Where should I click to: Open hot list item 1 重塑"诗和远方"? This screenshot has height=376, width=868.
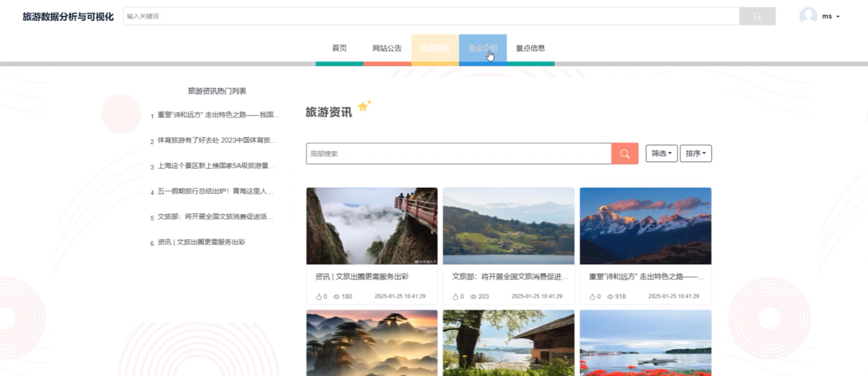[x=218, y=114]
